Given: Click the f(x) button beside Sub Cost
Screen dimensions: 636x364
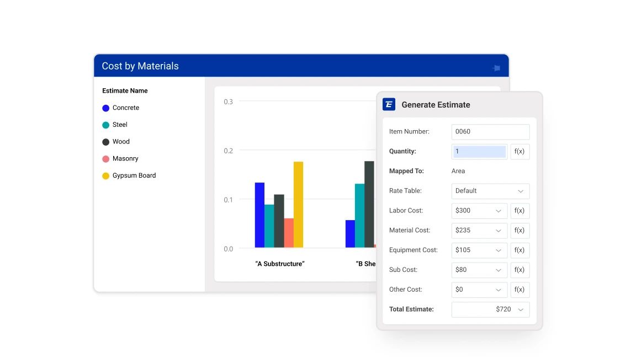Looking at the screenshot, I should (520, 270).
